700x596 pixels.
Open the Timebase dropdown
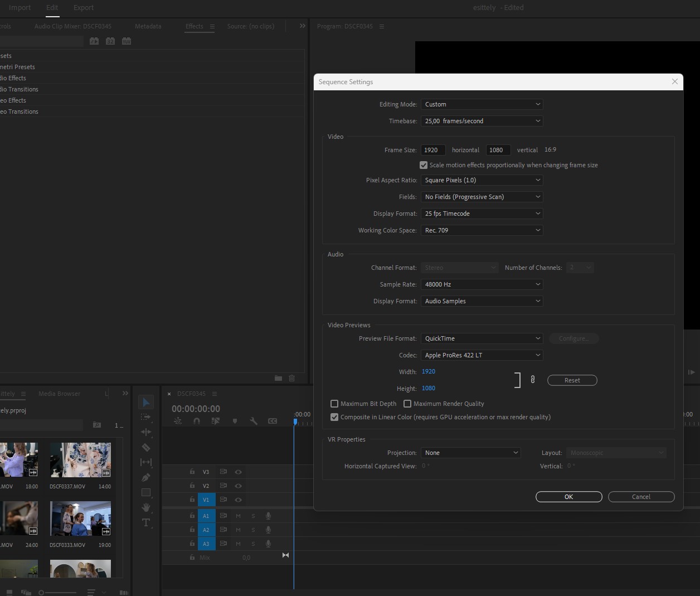point(482,121)
